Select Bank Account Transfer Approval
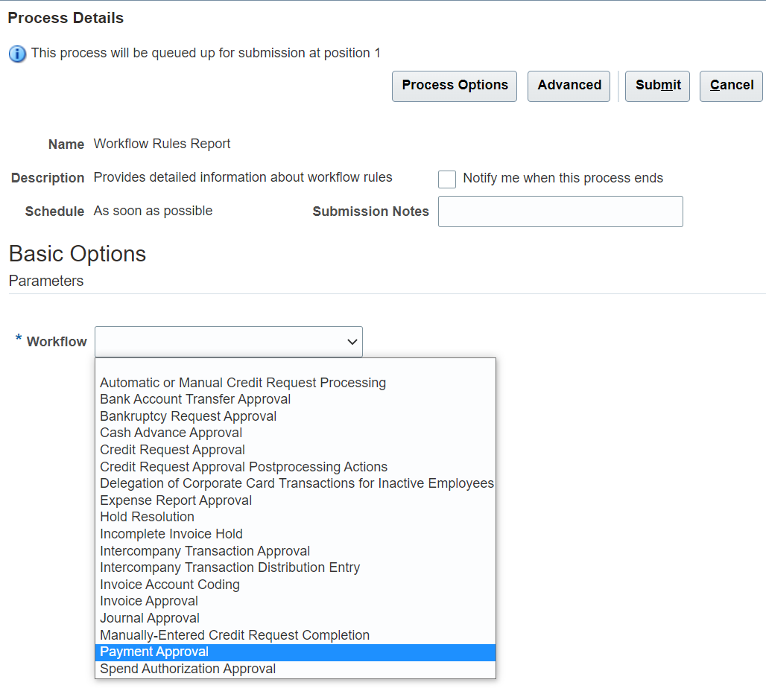The image size is (766, 700). [195, 399]
